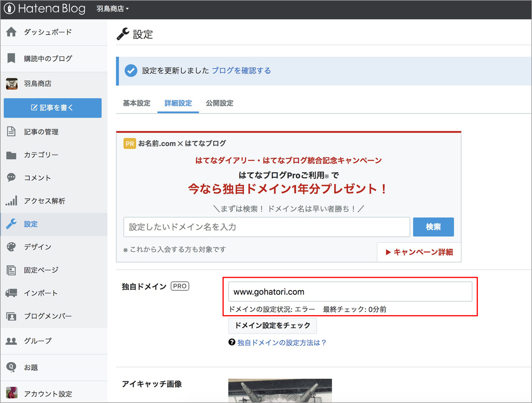Click the アクセス解析 bar chart icon
This screenshot has height=403, width=532.
(11, 201)
